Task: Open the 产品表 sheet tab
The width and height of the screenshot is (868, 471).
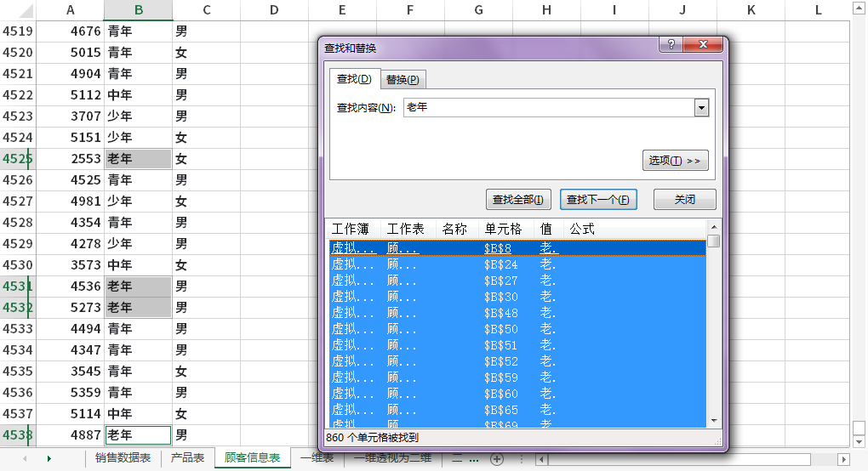Action: (188, 457)
